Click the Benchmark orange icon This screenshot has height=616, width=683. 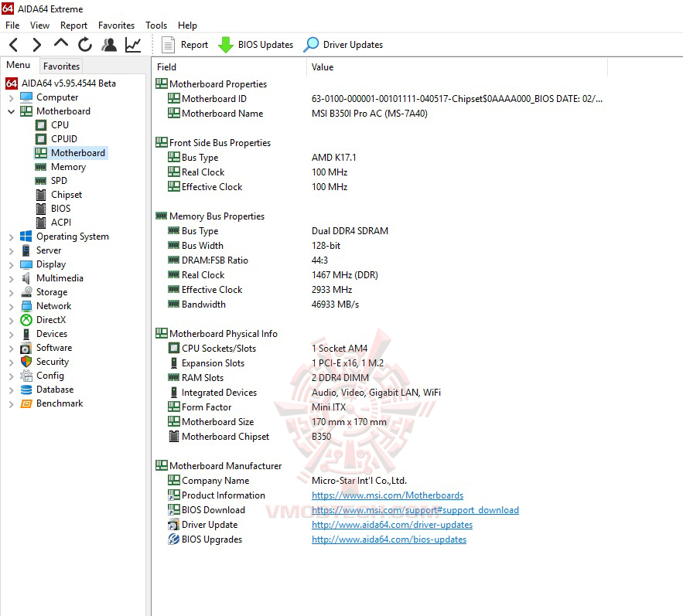click(x=26, y=403)
